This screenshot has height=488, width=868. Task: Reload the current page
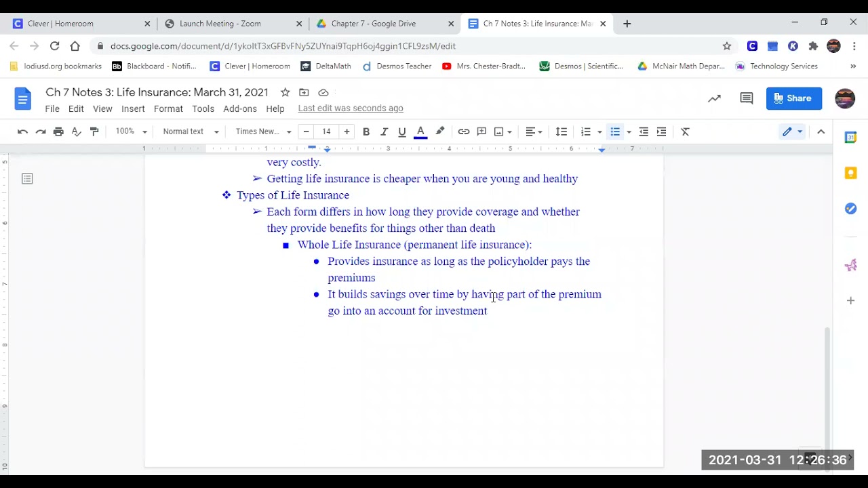click(x=55, y=46)
